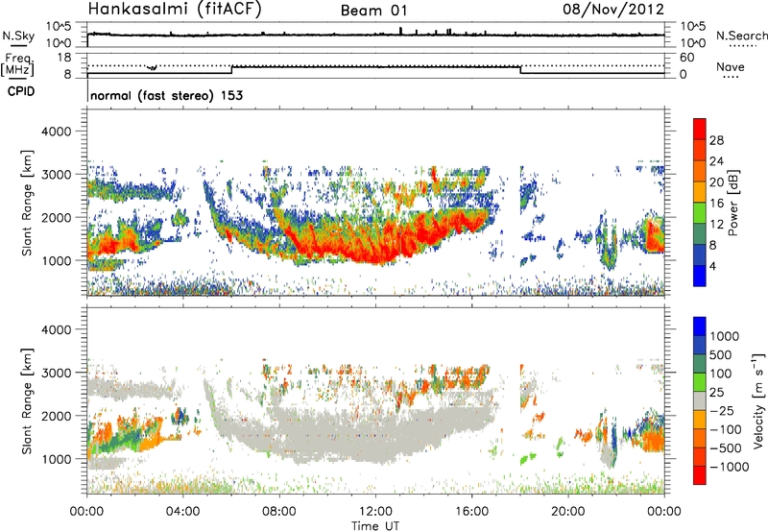Click the CPID row label

[21, 91]
